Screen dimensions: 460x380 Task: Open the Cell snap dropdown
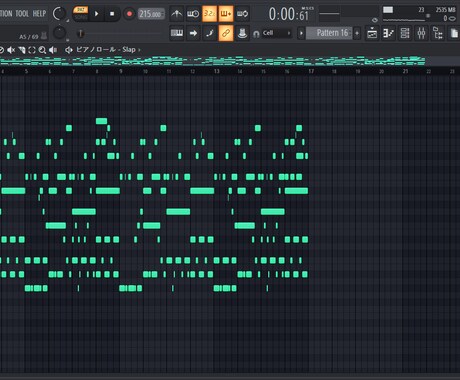(277, 33)
